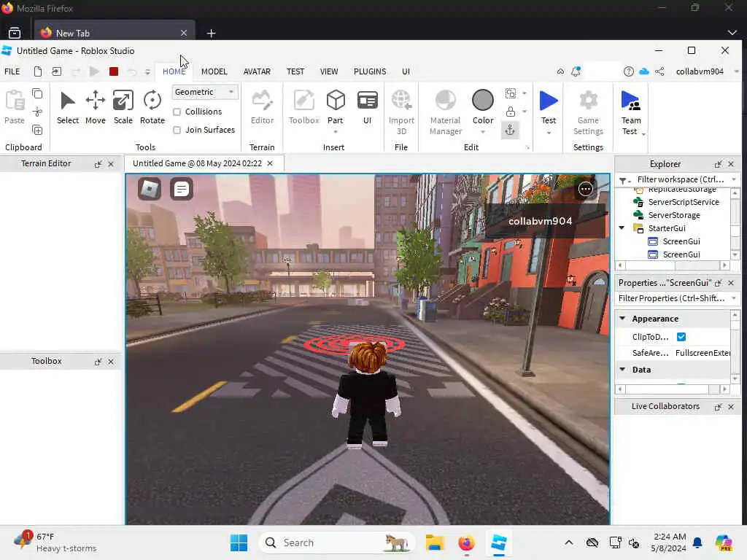The width and height of the screenshot is (747, 560).
Task: Open the Test dropdown arrow
Action: click(549, 133)
